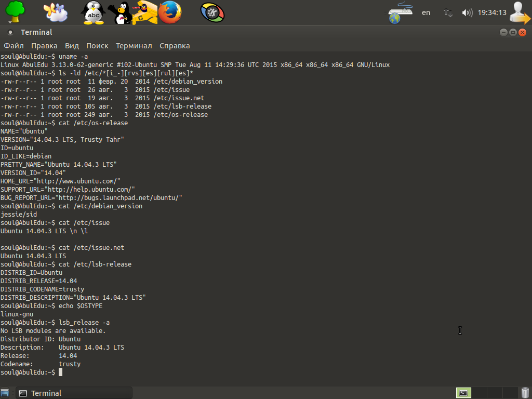Click the VERSION Trusty Tahr line

62,139
